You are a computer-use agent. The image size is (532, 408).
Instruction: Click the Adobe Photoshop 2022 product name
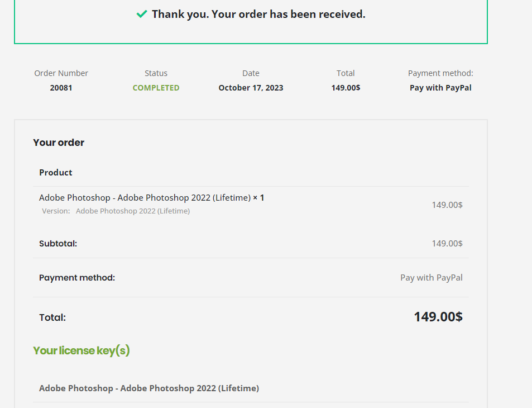[x=145, y=198]
